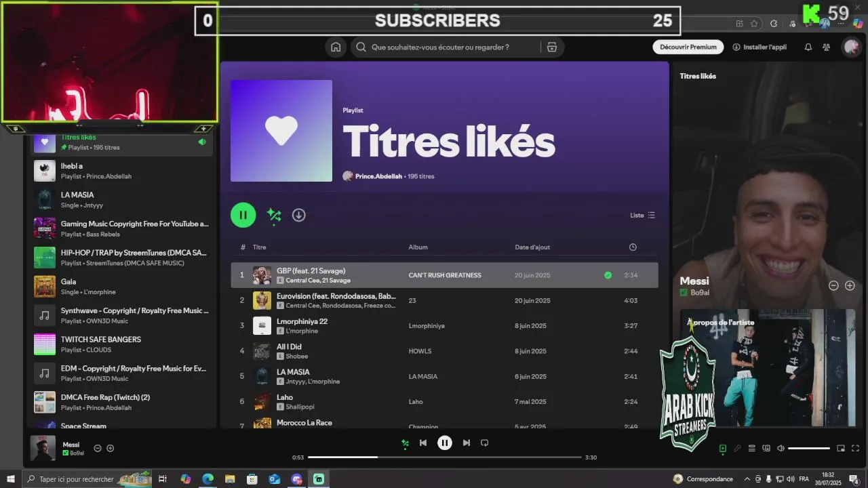868x488 pixels.
Task: Remove Messi via minus icon in right panel
Action: click(x=833, y=286)
